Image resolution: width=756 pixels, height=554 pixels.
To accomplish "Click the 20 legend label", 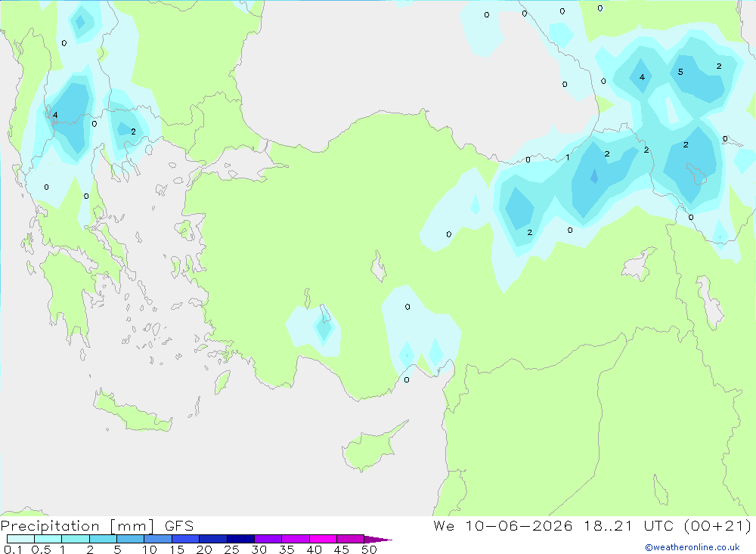I will point(204,549).
